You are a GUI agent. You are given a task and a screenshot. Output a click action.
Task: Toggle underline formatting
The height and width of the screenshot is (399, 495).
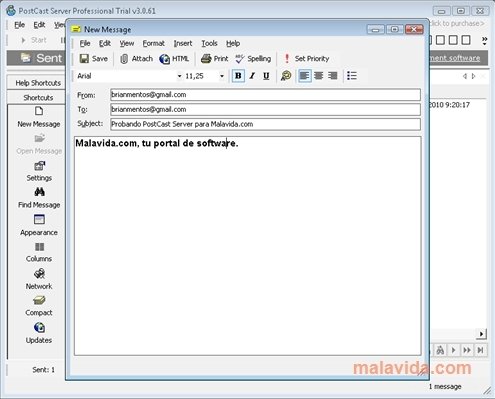coord(266,76)
